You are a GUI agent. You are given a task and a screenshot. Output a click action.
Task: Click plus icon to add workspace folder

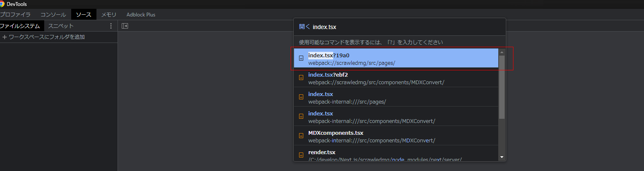tap(5, 37)
